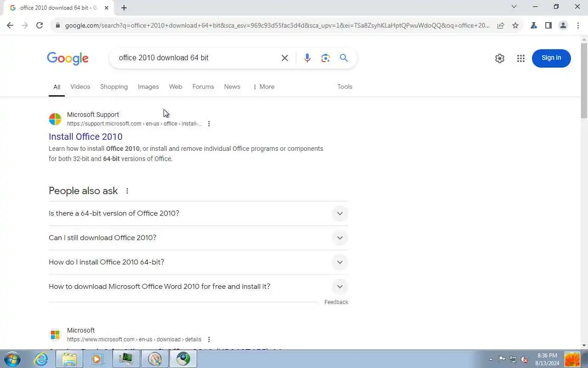This screenshot has width=588, height=368.
Task: Bookmark this page with the star icon
Action: (515, 25)
